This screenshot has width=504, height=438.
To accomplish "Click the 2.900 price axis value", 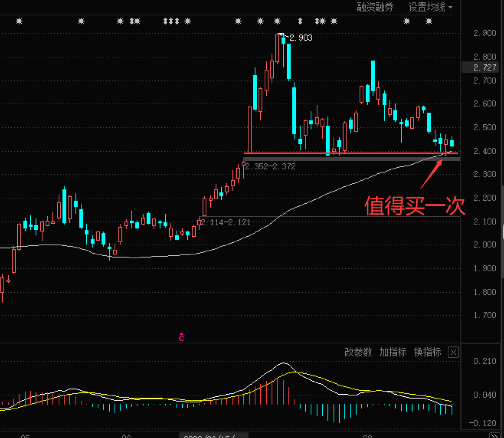I will coord(485,33).
